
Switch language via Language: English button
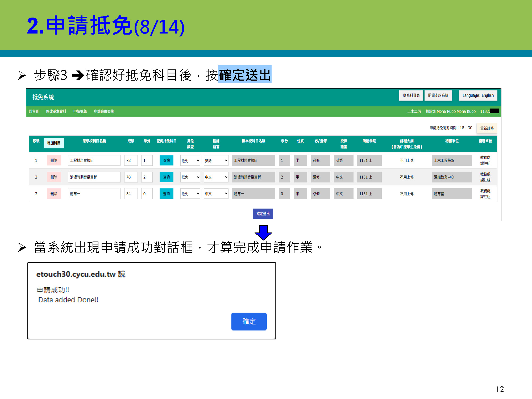pyautogui.click(x=478, y=95)
